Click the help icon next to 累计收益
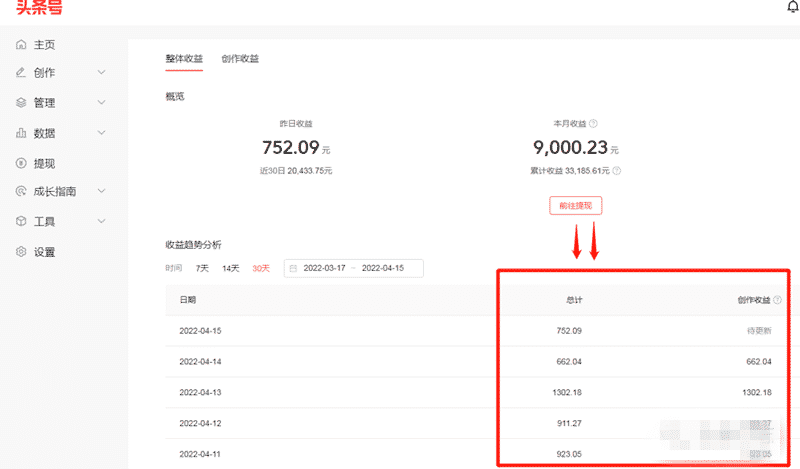The image size is (800, 469). tap(616, 170)
